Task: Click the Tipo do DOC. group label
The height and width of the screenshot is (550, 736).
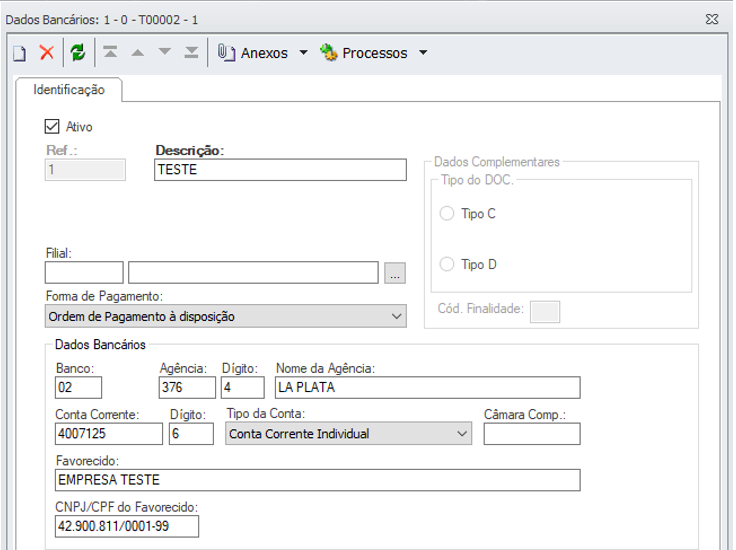Action: click(x=477, y=180)
